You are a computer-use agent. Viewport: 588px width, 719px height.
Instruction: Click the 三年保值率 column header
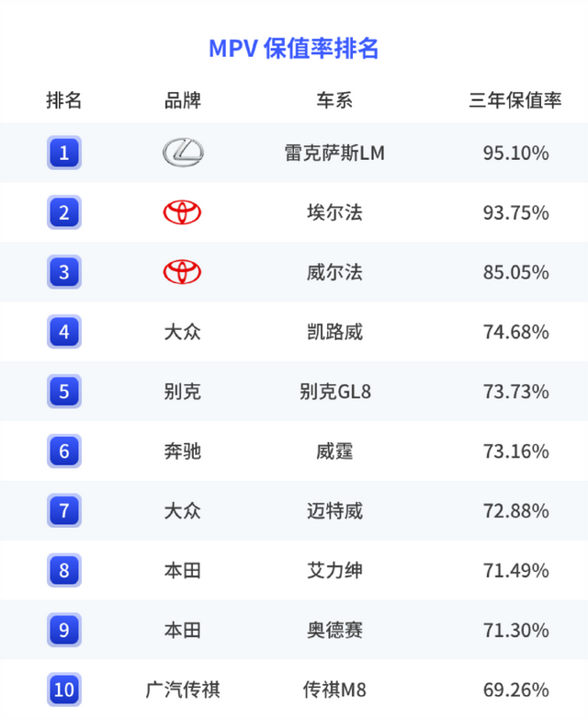click(x=515, y=100)
